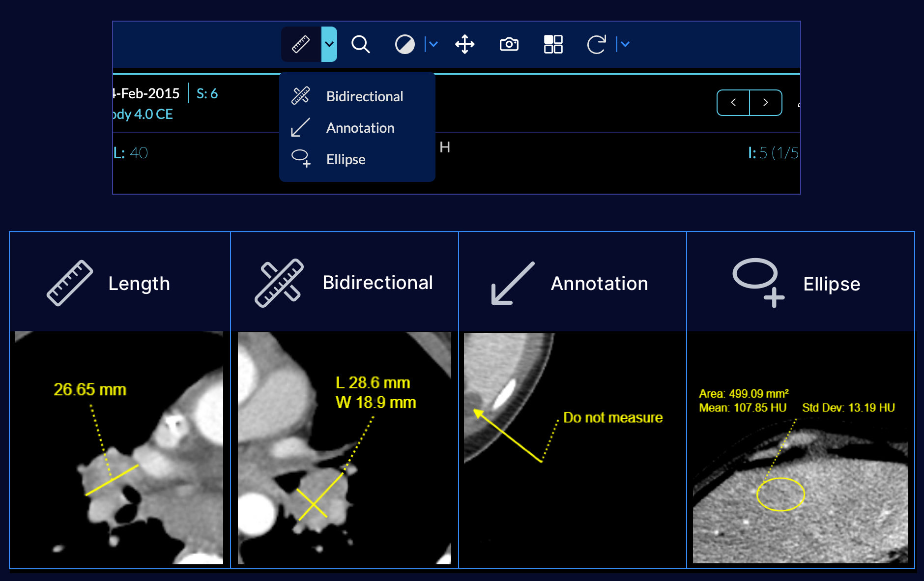
Task: Activate the Zoom magnifier tool
Action: click(361, 44)
